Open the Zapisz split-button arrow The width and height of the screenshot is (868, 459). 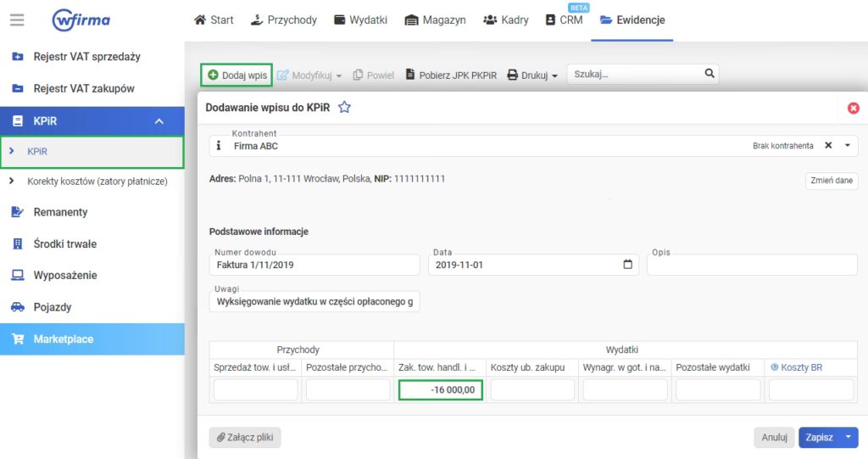coord(849,437)
